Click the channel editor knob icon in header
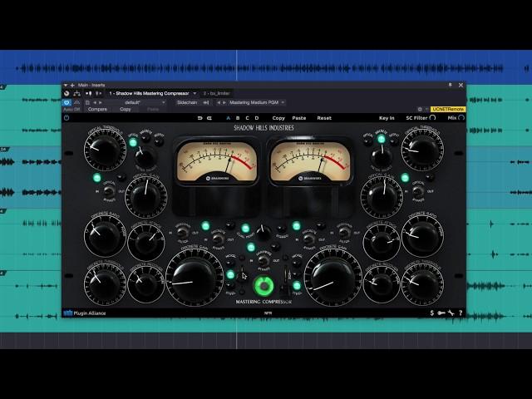Screen dimensions: 532x399 tap(66, 93)
